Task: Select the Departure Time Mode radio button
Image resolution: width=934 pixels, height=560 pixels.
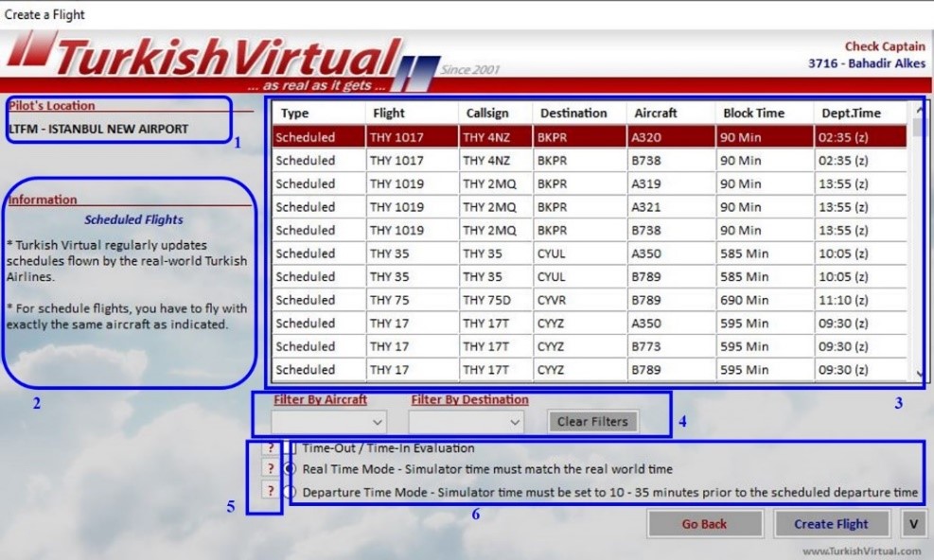Action: [x=291, y=492]
